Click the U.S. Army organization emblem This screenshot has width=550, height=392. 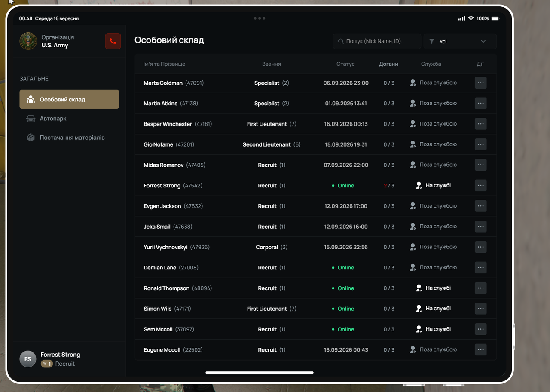(28, 41)
